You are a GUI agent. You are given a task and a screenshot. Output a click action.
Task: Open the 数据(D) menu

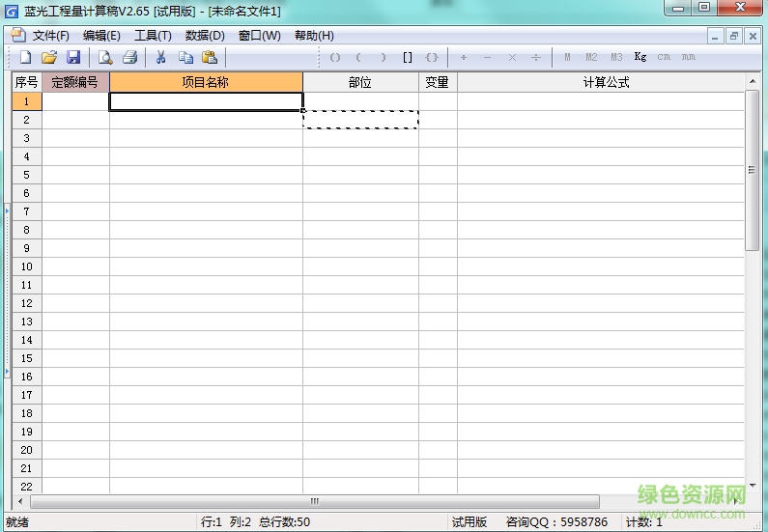click(x=205, y=36)
